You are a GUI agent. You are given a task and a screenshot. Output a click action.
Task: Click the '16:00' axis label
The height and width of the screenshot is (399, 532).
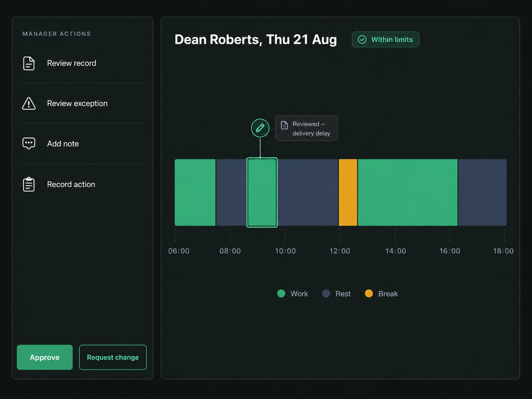[x=450, y=251]
